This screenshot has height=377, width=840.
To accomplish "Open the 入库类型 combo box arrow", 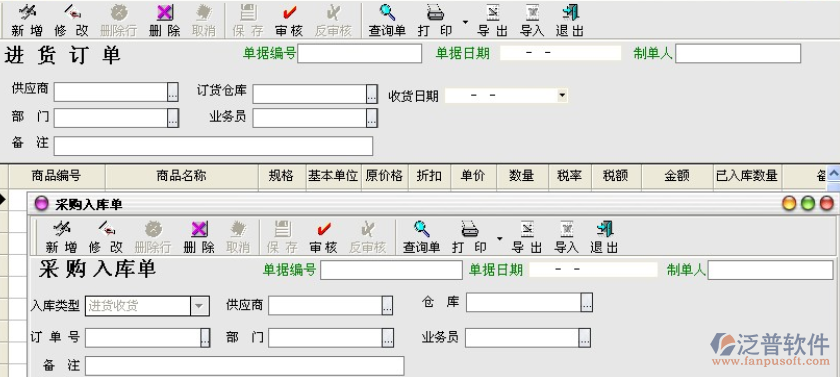I will tap(199, 306).
